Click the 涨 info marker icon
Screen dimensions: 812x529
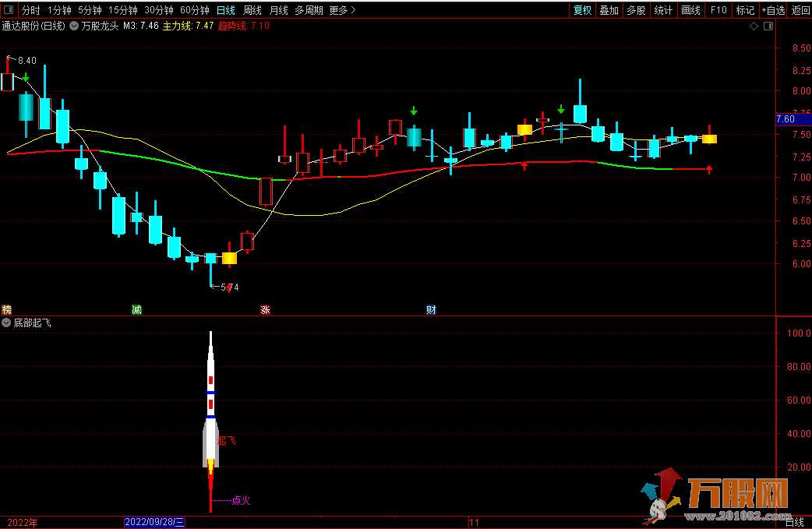265,309
